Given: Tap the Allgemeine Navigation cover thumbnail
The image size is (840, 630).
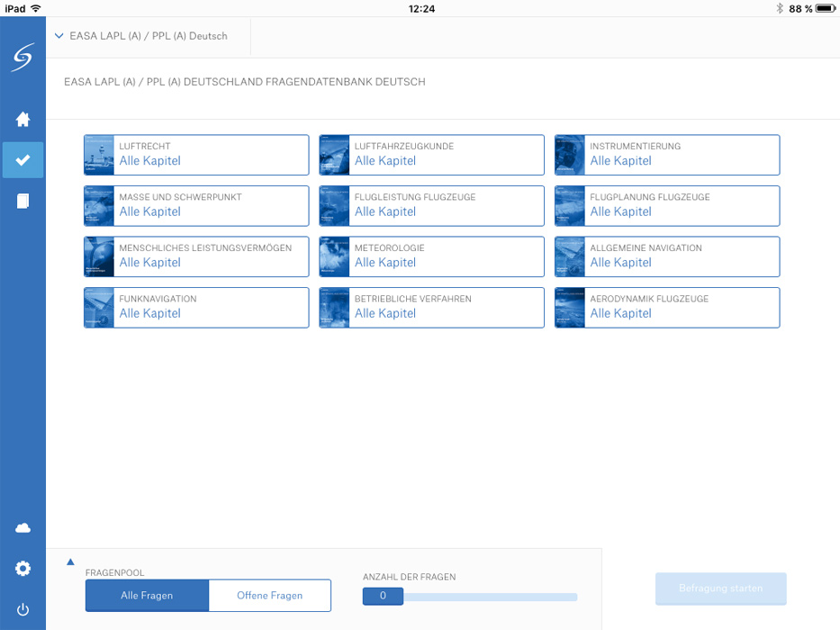Looking at the screenshot, I should tap(570, 256).
